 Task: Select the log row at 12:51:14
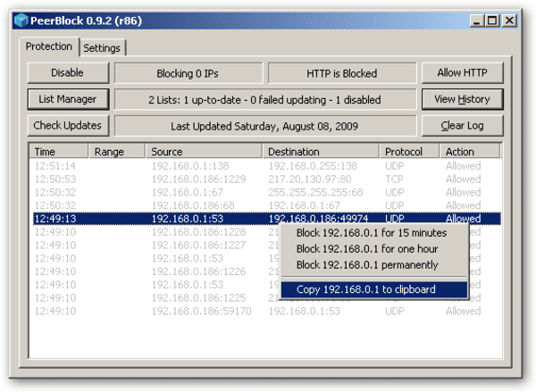point(265,166)
